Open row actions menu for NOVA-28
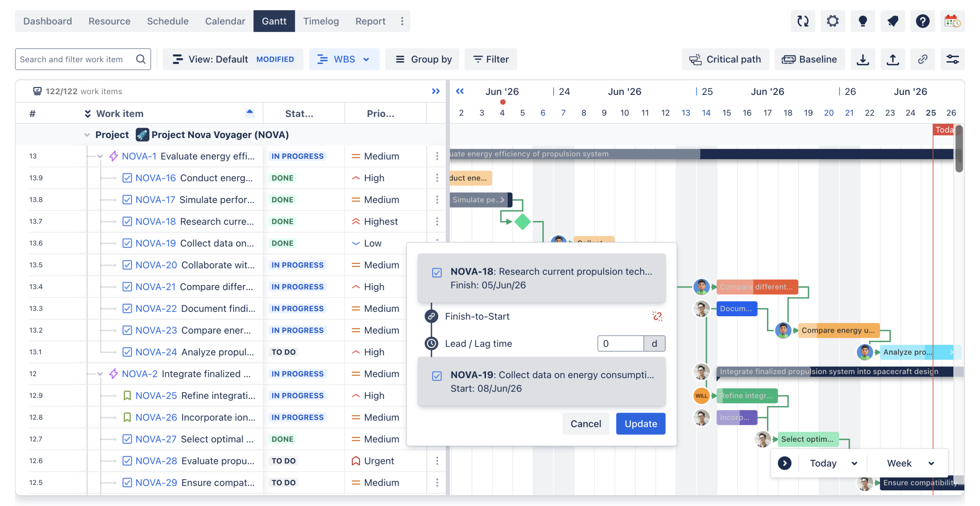 tap(437, 461)
